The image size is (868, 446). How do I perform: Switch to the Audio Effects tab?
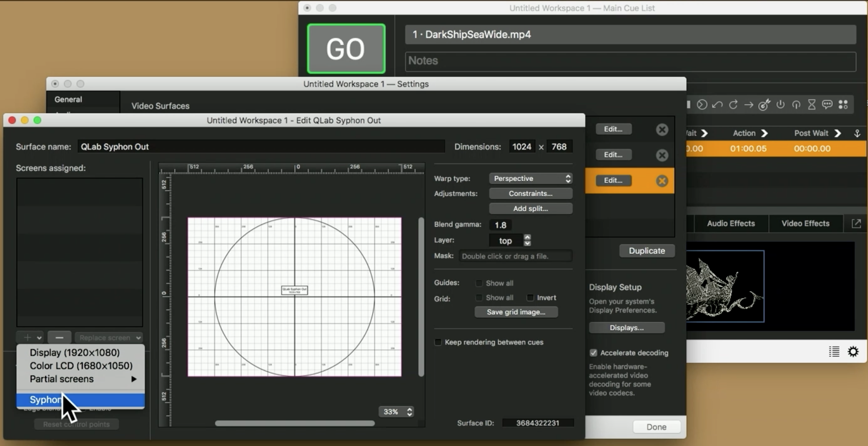731,224
